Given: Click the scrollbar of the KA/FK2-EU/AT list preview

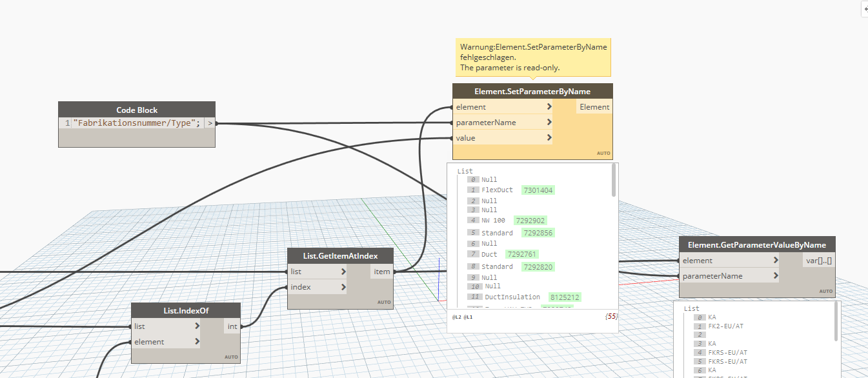Looking at the screenshot, I should 835,323.
